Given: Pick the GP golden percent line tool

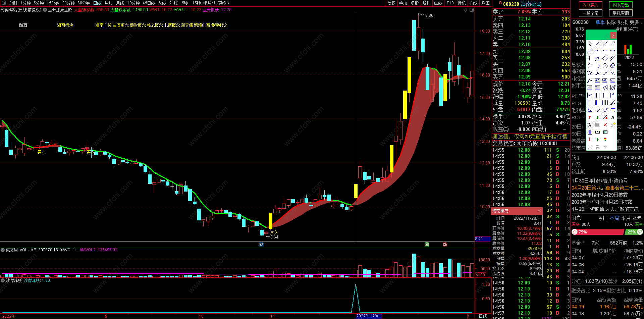Looking at the screenshot, I should pos(597,81).
